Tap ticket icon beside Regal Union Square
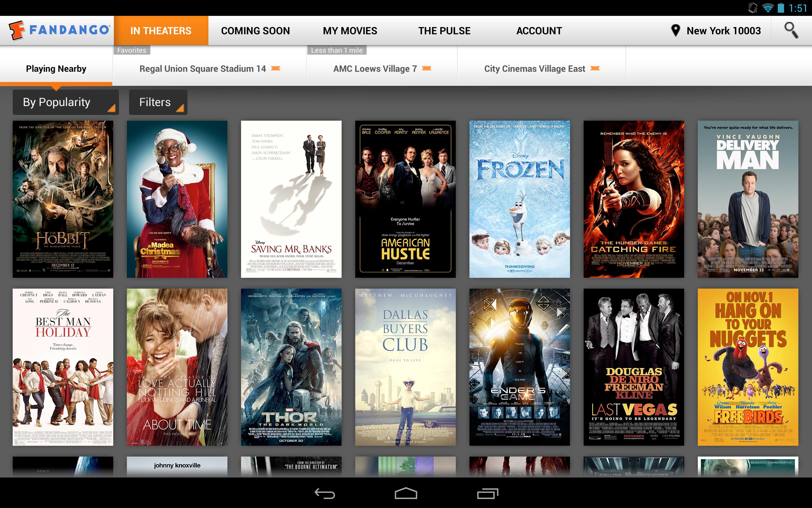This screenshot has width=812, height=508. (275, 69)
